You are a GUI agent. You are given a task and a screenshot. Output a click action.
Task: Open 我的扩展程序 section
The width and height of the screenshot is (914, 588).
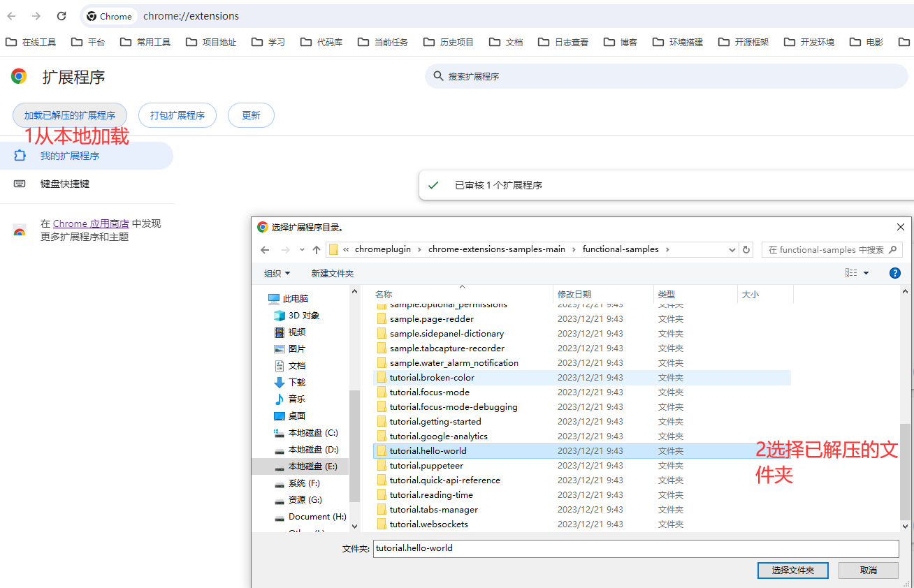coord(87,156)
